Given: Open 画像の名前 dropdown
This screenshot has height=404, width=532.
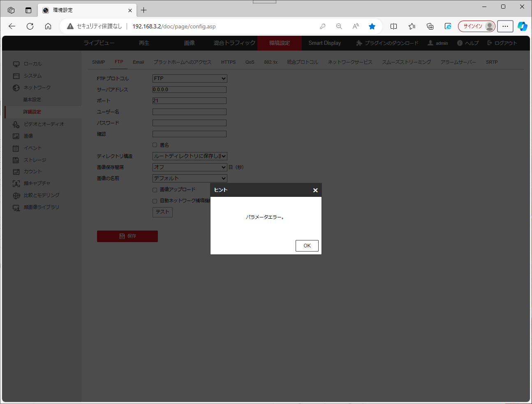Looking at the screenshot, I should (190, 178).
